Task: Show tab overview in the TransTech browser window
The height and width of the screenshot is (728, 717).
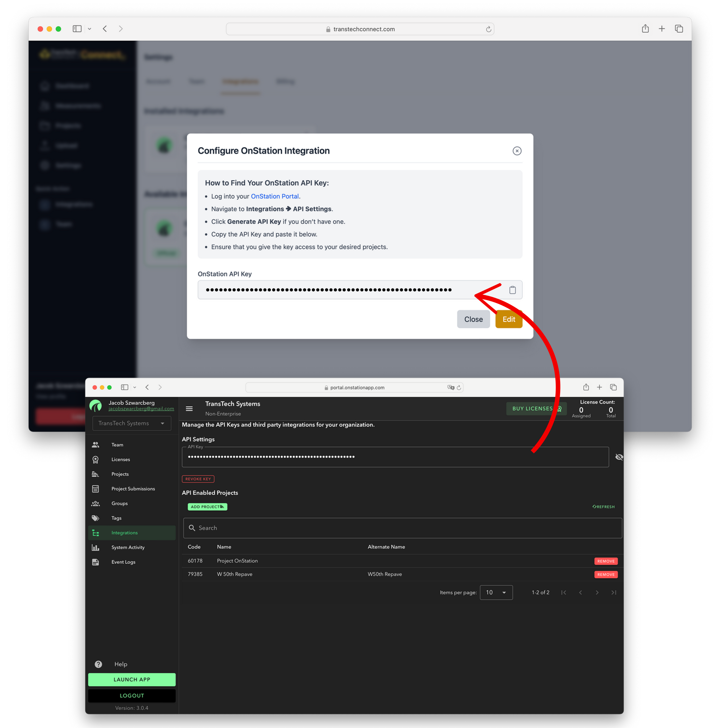Action: tap(679, 29)
